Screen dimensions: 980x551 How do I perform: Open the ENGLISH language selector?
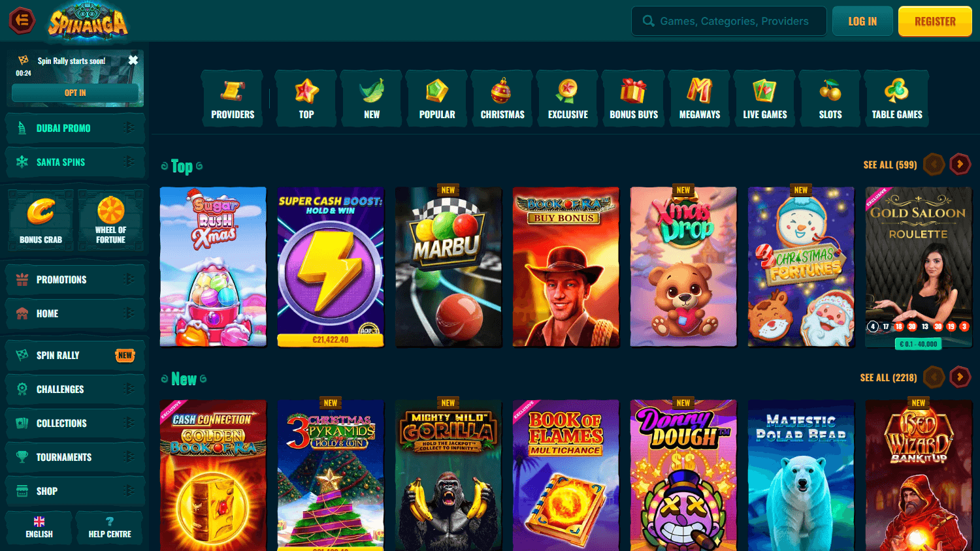tap(39, 527)
